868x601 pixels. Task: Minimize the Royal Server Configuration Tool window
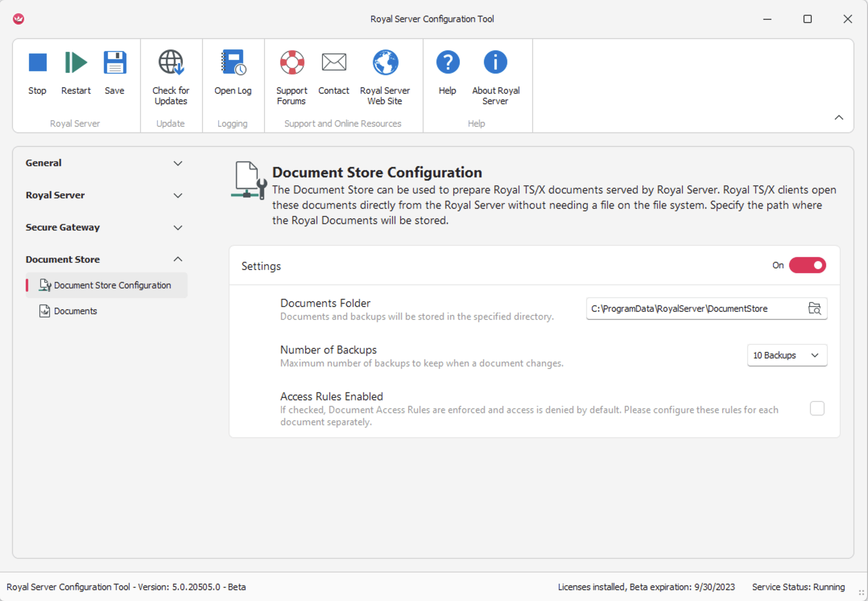point(767,19)
